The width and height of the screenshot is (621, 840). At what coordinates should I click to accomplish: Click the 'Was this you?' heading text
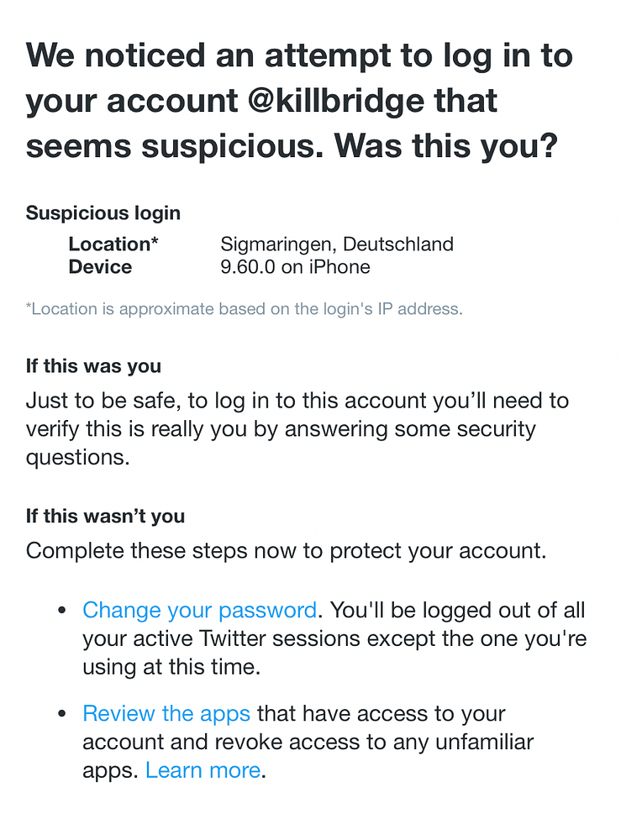coord(445,146)
